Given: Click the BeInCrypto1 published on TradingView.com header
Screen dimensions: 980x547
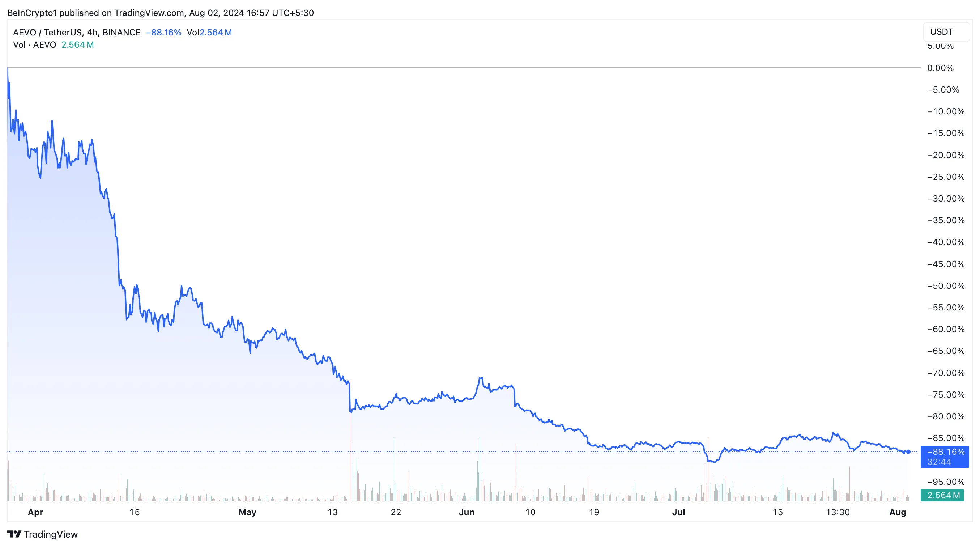Looking at the screenshot, I should [160, 13].
